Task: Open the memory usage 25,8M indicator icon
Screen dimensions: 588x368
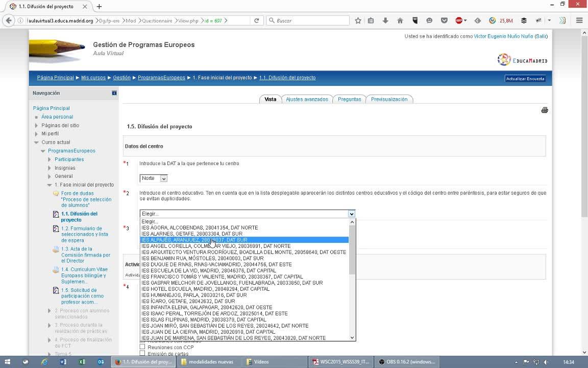Action: (493, 20)
